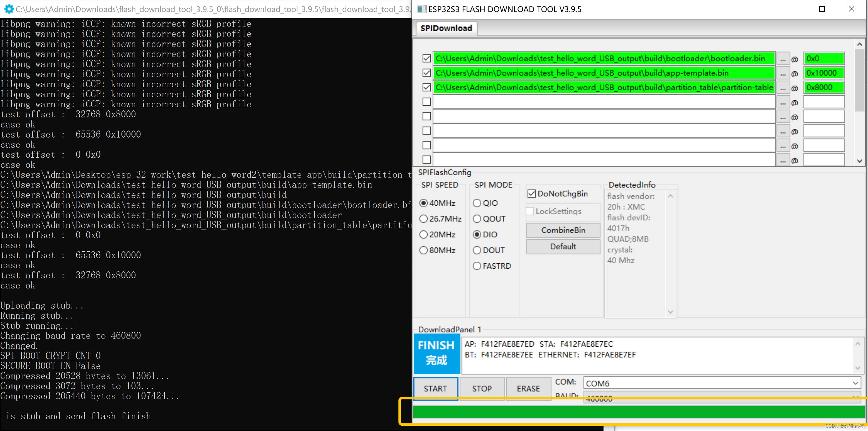The image size is (868, 431).
Task: Uncheck the bootloader.bin file row checkbox
Action: [x=426, y=58]
